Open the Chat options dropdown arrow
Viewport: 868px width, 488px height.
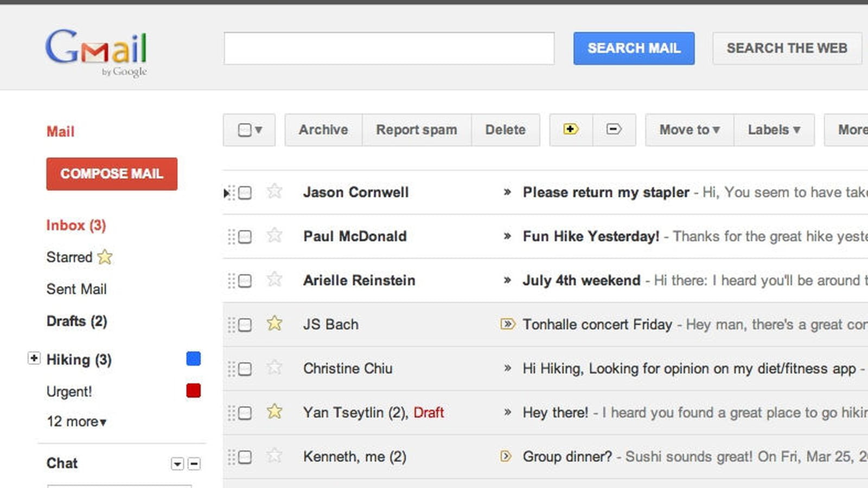point(177,464)
